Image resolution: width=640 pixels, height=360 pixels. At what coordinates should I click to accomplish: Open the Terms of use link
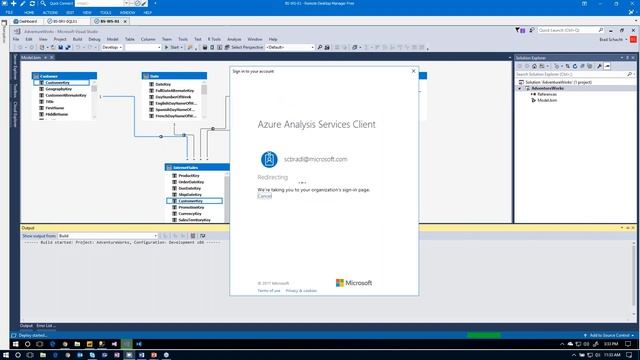tap(269, 291)
